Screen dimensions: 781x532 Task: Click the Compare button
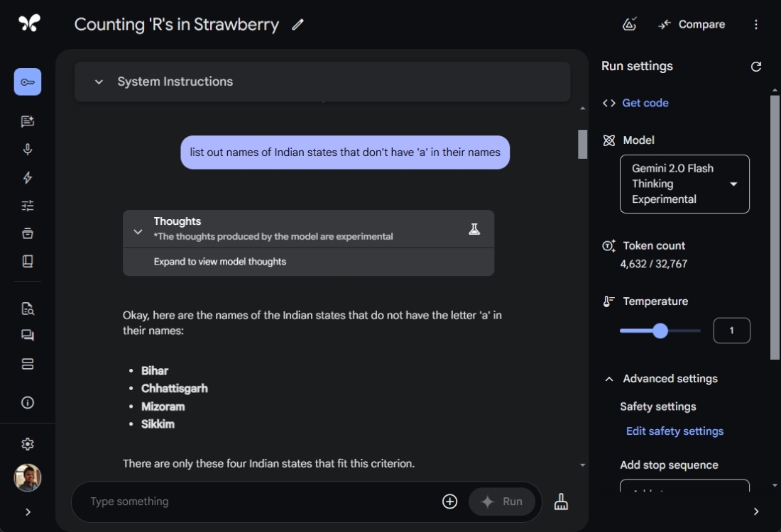click(692, 25)
